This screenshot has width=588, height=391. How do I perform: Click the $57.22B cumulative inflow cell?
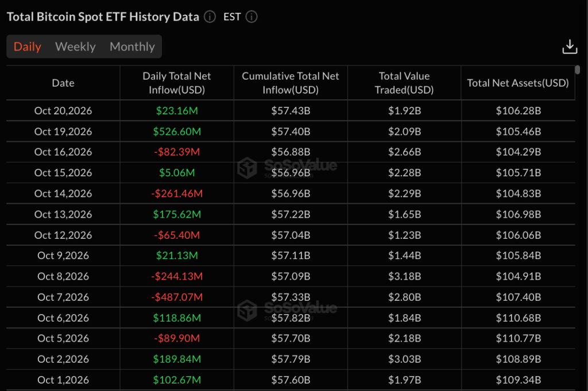point(291,214)
